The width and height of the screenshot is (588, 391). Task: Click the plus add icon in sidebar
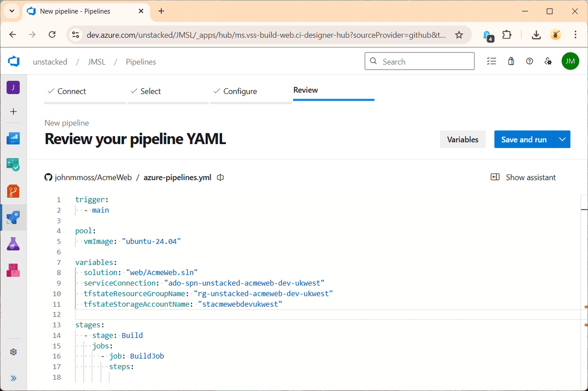(x=13, y=112)
